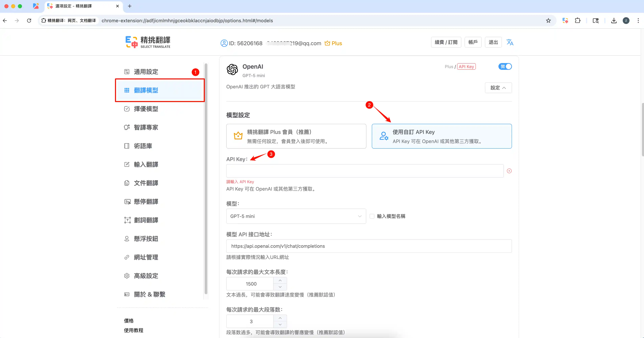Open the 智譯專家 section
This screenshot has width=644, height=338.
tap(146, 127)
